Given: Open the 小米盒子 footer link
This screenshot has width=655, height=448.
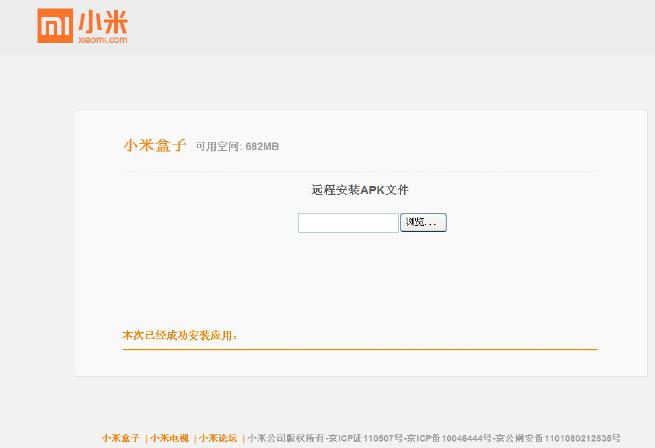Looking at the screenshot, I should (x=120, y=438).
